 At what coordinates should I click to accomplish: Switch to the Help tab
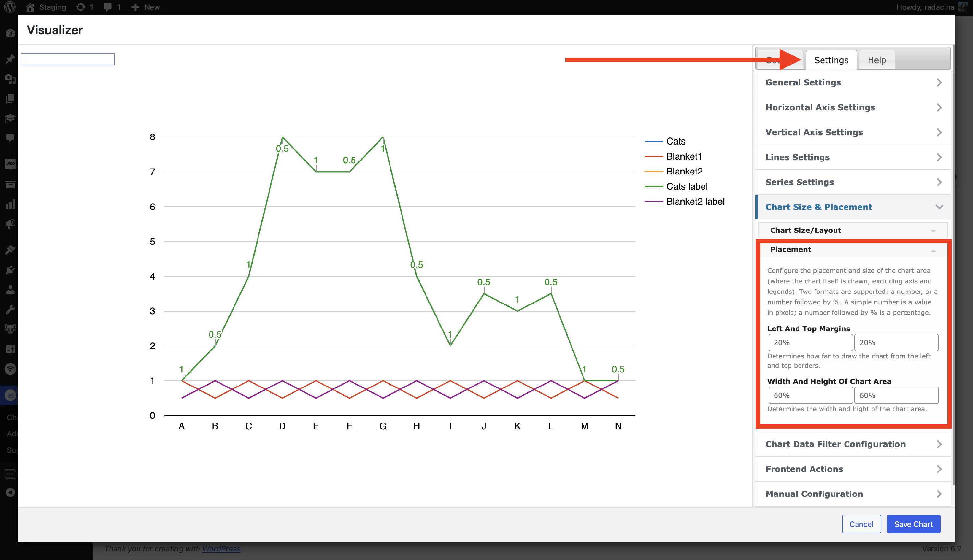876,60
